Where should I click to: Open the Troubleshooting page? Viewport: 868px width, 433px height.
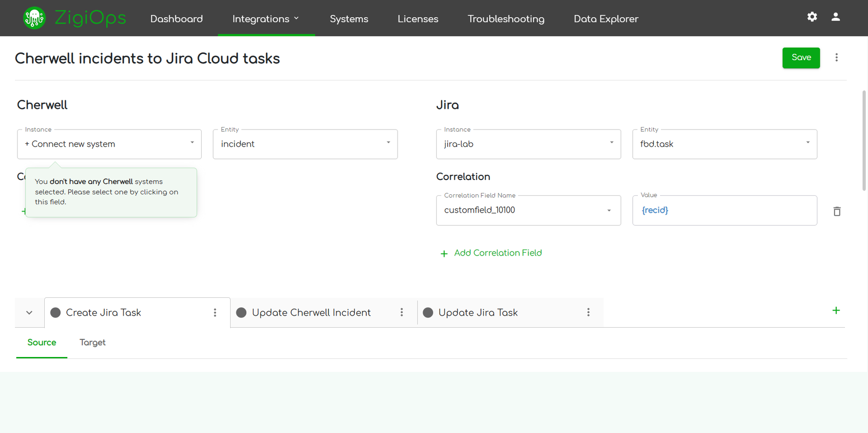pyautogui.click(x=506, y=19)
